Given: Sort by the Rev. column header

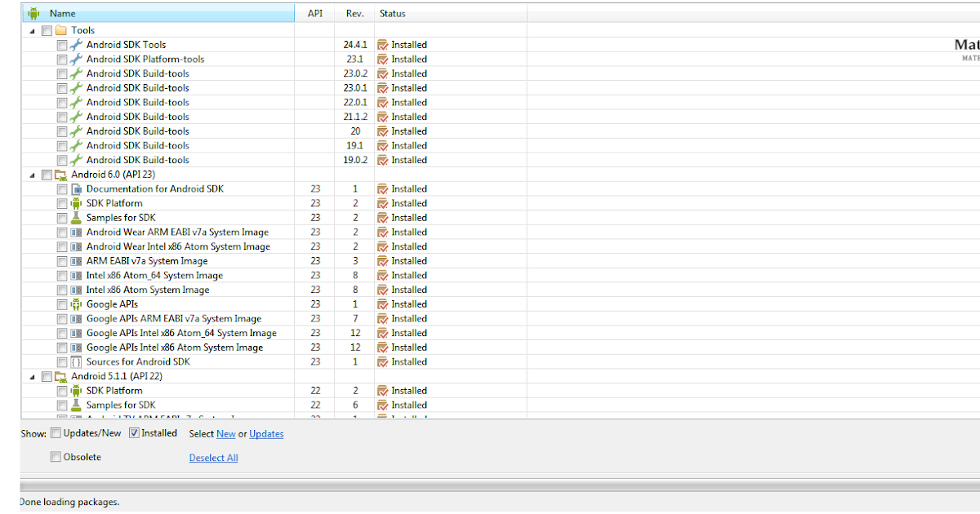Looking at the screenshot, I should [x=354, y=13].
